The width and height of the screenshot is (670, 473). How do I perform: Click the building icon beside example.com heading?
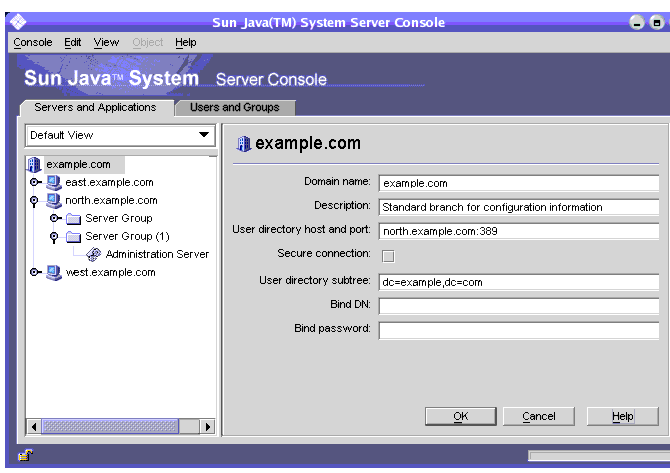pyautogui.click(x=244, y=144)
